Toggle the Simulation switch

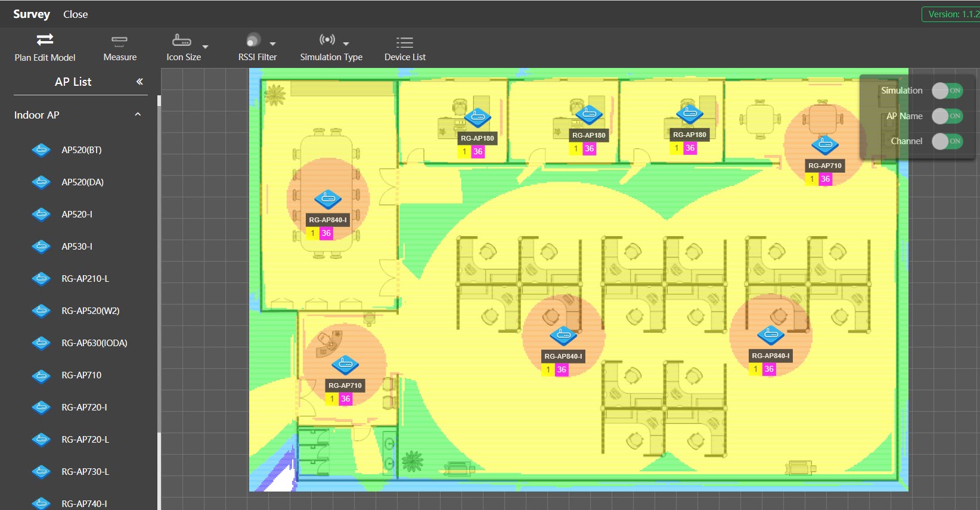click(947, 91)
